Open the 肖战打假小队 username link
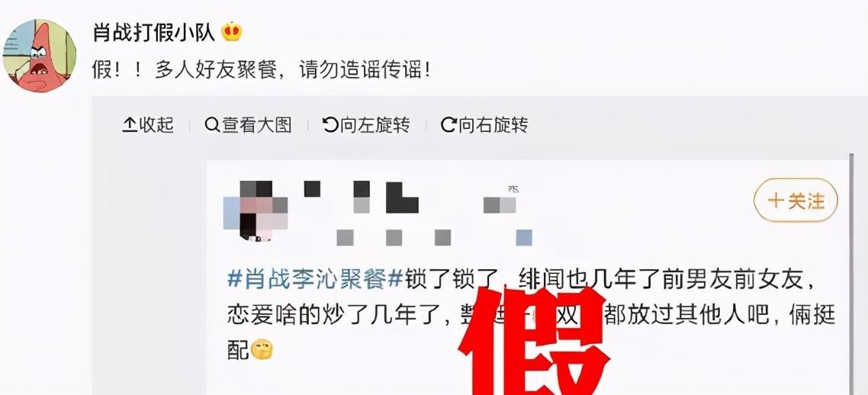 pos(154,33)
